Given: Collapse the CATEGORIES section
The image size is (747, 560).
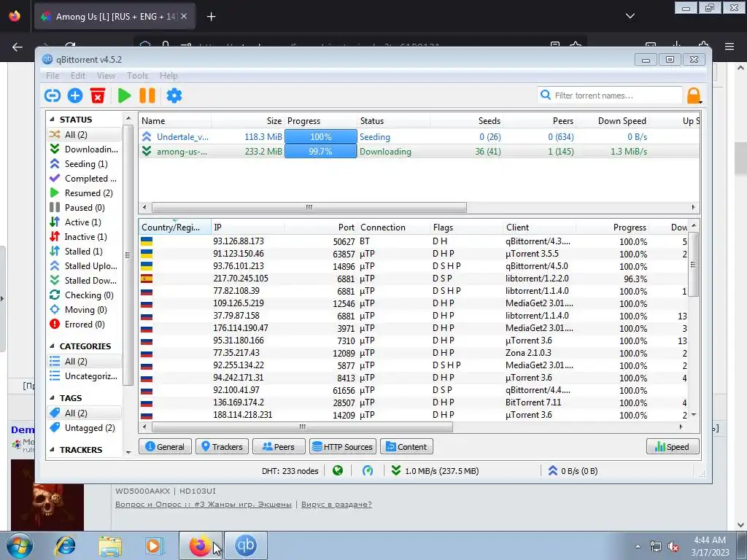Looking at the screenshot, I should click(52, 346).
